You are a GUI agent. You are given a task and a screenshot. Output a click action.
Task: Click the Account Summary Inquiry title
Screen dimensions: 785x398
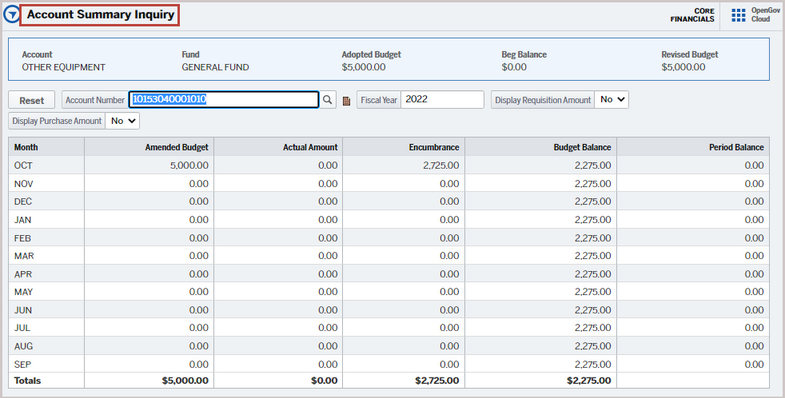101,15
